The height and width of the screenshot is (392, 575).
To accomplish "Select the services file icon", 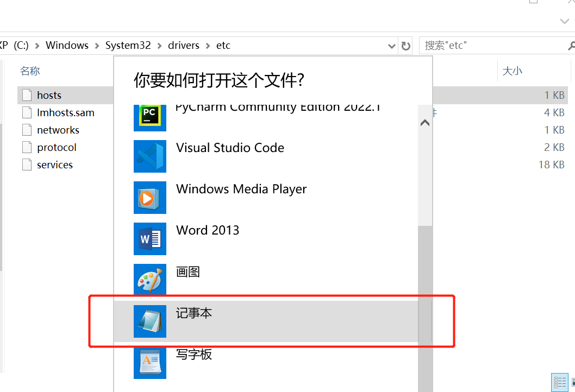I will tap(27, 165).
